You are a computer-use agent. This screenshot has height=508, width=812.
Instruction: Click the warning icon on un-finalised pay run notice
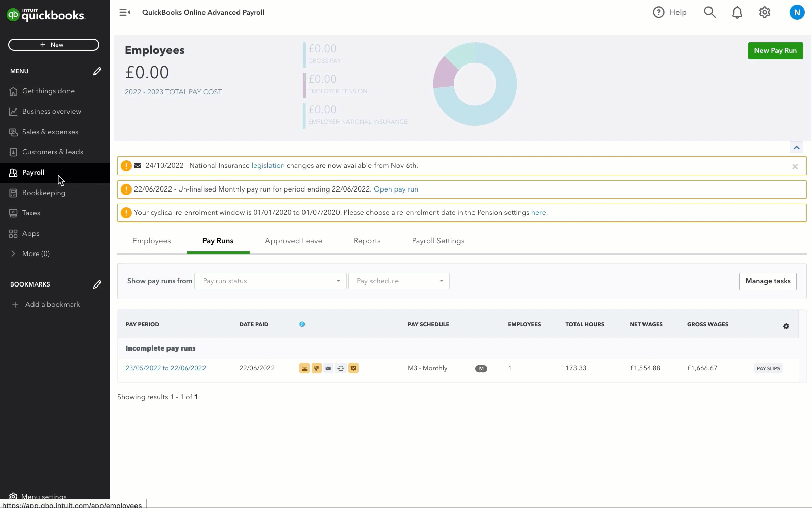pyautogui.click(x=126, y=189)
